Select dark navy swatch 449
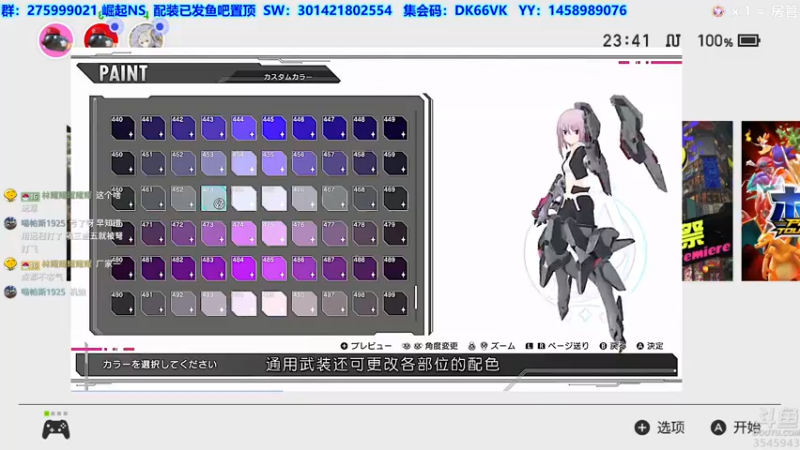800x450 pixels. (395, 128)
